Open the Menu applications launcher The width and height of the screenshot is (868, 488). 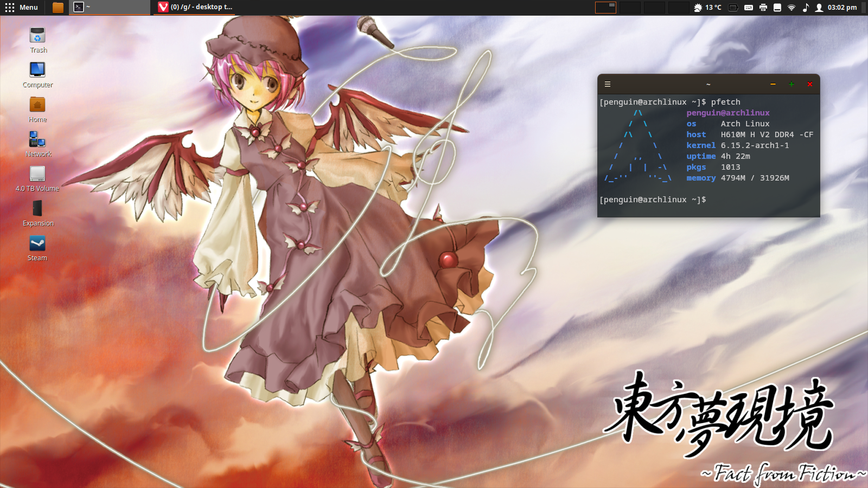(x=22, y=7)
